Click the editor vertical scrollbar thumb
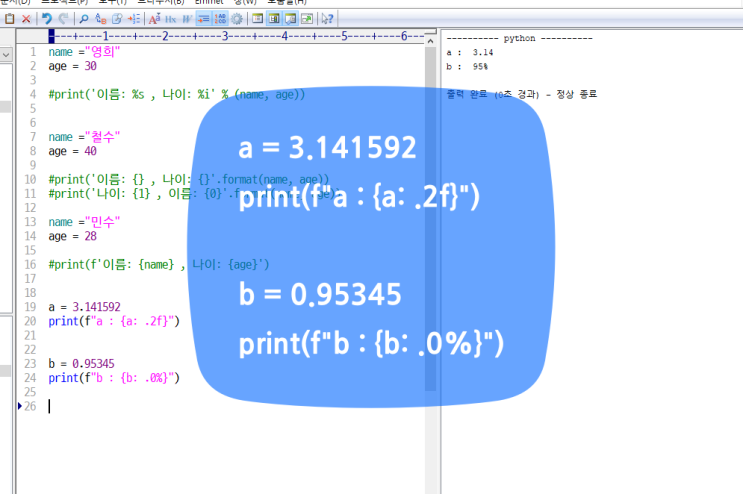The width and height of the screenshot is (743, 494). (430, 218)
